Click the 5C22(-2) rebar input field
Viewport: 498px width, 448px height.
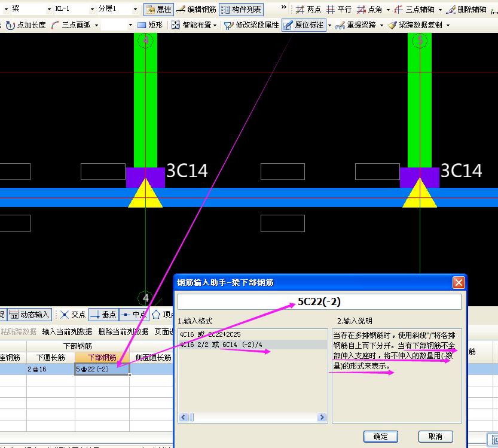319,301
